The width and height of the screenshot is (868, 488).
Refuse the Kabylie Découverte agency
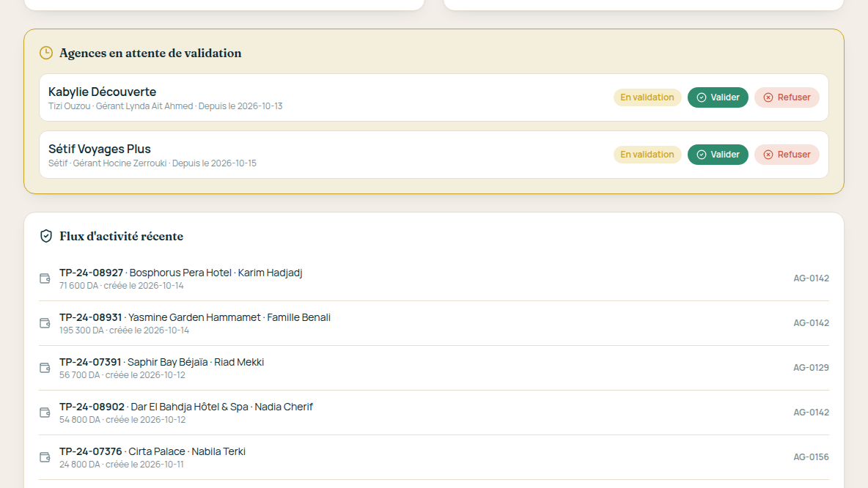click(787, 97)
